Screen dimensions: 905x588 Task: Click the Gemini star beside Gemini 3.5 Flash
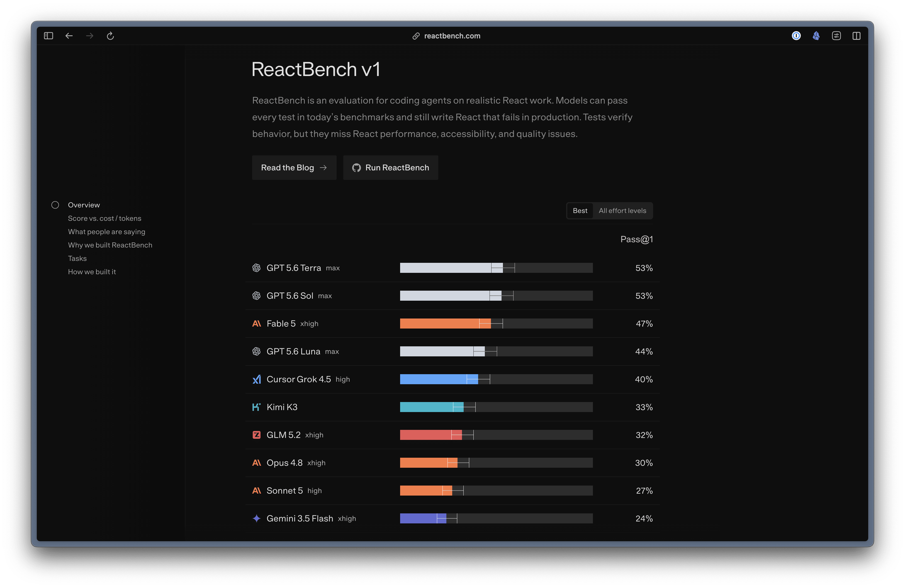pyautogui.click(x=257, y=518)
